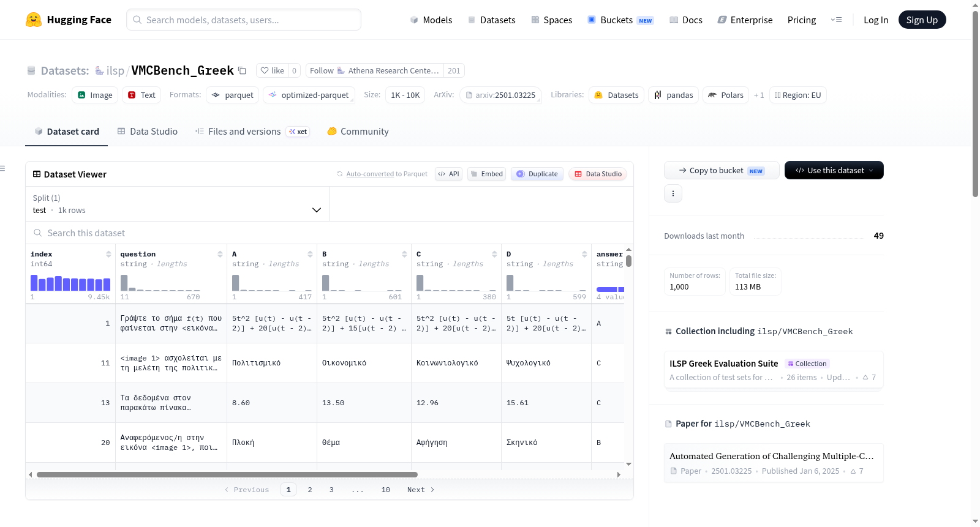
Task: Filter by Text modality tag
Action: [141, 95]
